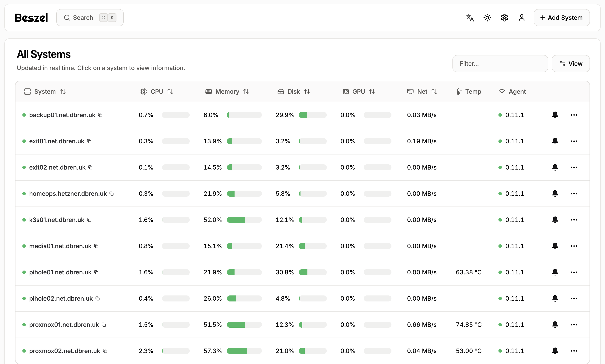
Task: Open alerts bell for backup01.net.dbren.uk
Action: pyautogui.click(x=555, y=115)
